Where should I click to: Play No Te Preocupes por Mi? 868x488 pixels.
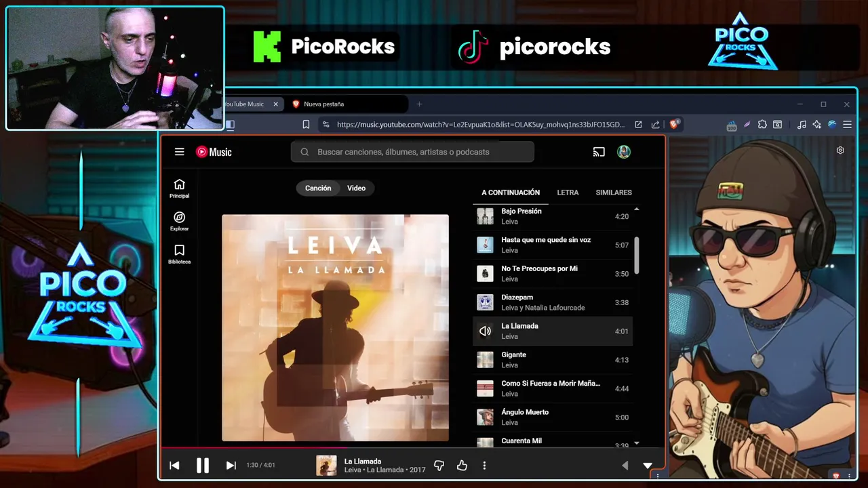(553, 274)
